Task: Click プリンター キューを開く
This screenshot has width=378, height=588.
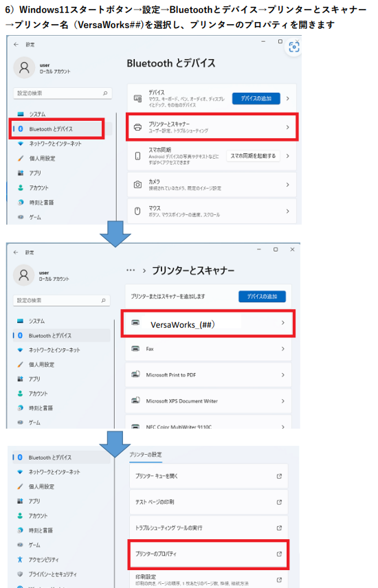Action: tap(209, 476)
